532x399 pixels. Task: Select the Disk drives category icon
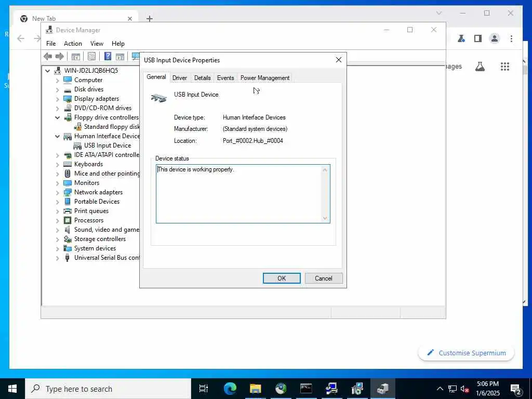click(x=68, y=89)
